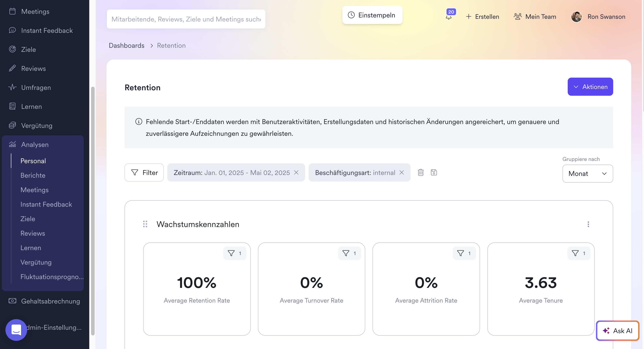Screen dimensions: 644x349
Task: Open Fluktuationsprognose under Analysen
Action: click(x=52, y=277)
